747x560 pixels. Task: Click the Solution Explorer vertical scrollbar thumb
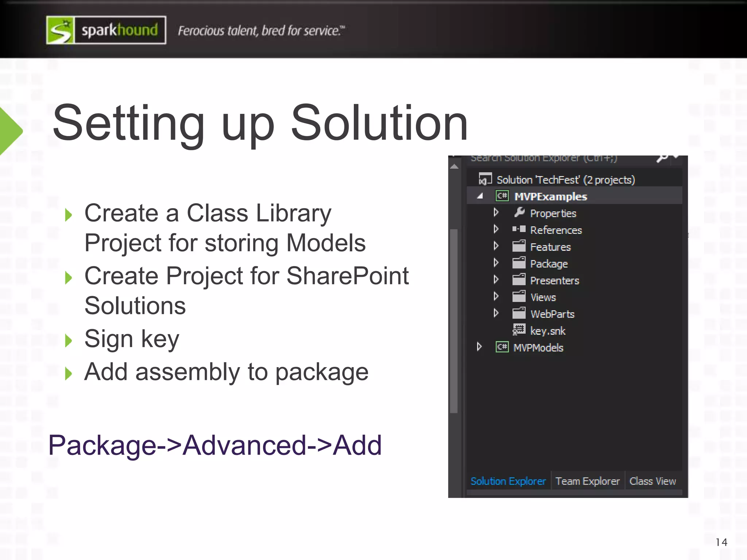[x=454, y=321]
